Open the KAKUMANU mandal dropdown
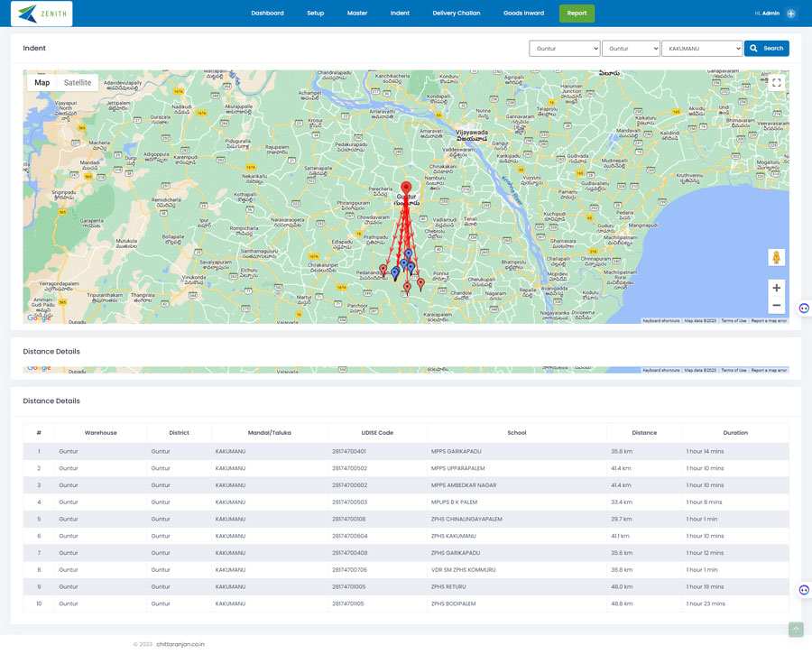This screenshot has width=812, height=654. pos(702,48)
